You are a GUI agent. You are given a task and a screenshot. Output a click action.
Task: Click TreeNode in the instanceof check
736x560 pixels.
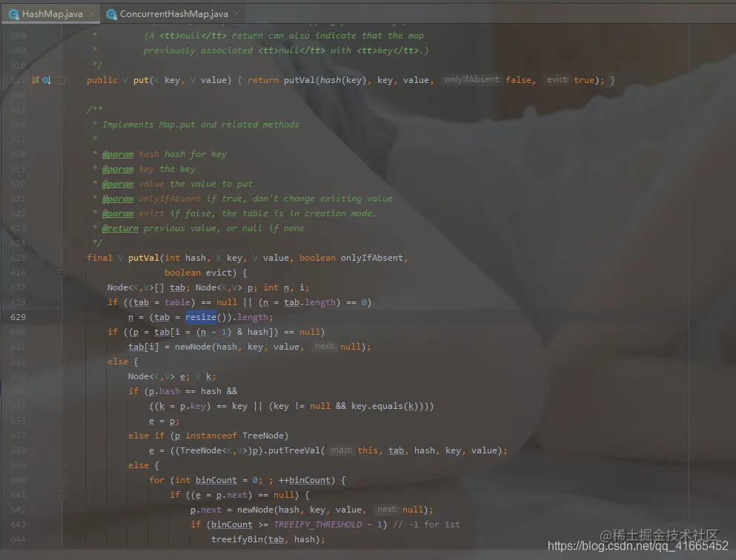263,436
